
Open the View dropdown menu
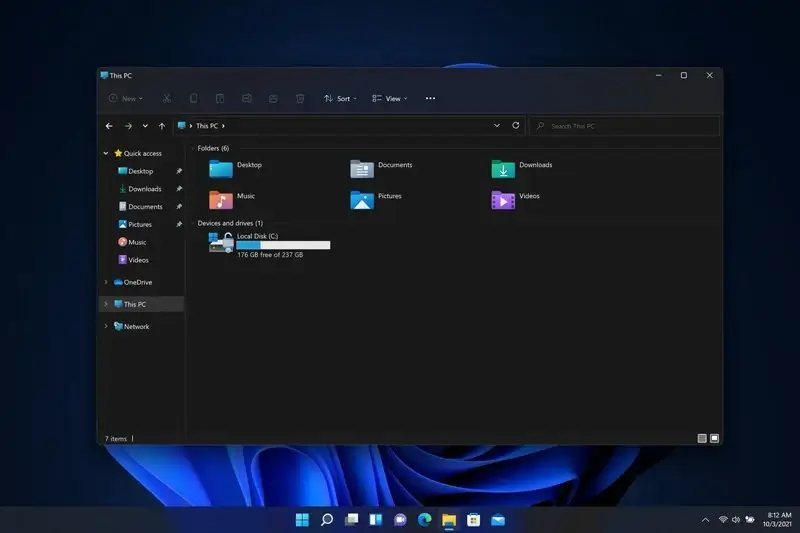(x=390, y=98)
